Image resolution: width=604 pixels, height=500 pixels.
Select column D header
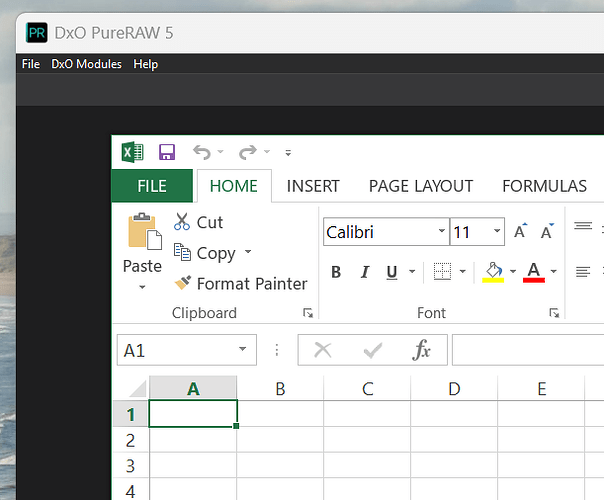(454, 389)
